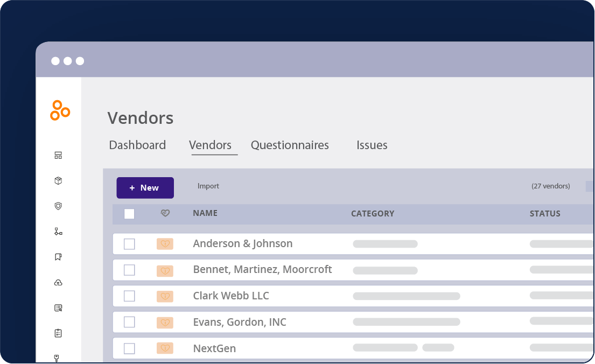This screenshot has height=364, width=595.
Task: Open the shield security sidebar icon
Action: click(58, 206)
